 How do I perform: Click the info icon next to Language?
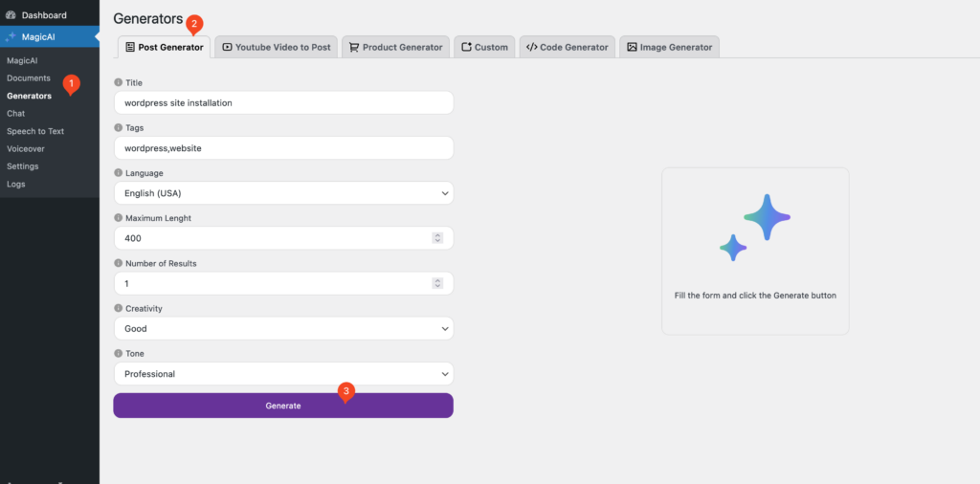point(119,173)
